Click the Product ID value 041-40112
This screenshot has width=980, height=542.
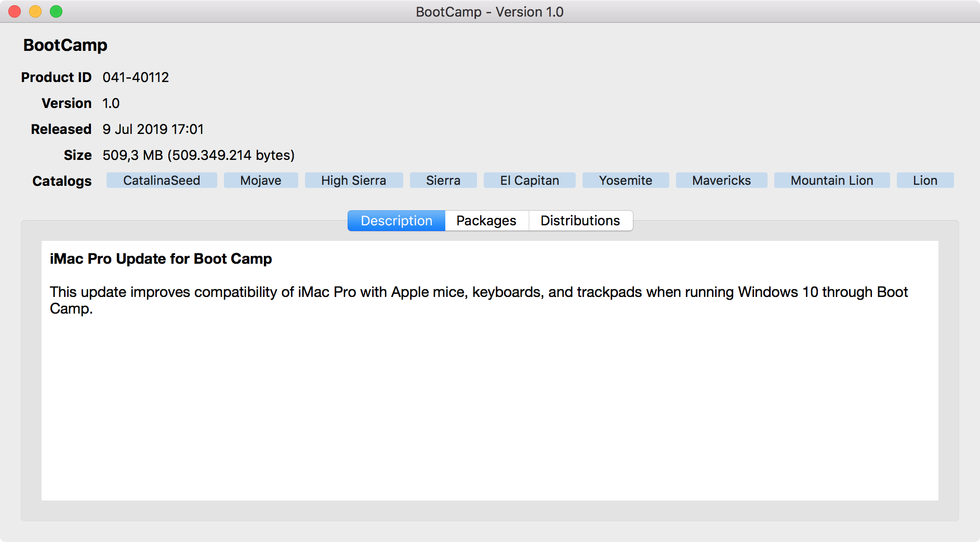(136, 77)
